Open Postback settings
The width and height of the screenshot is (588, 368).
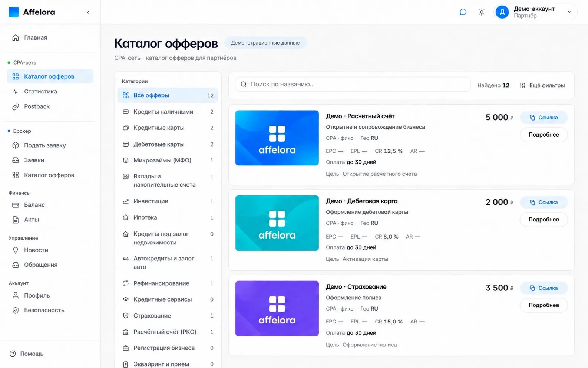coord(50,106)
